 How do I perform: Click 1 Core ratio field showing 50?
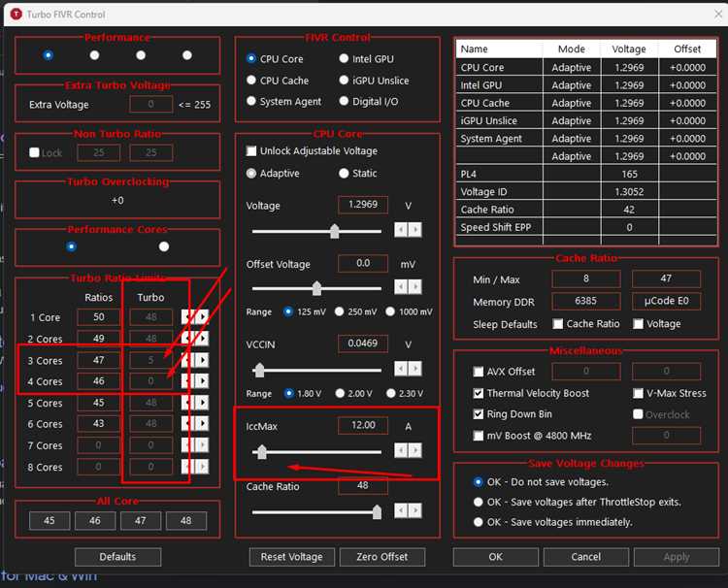(98, 317)
